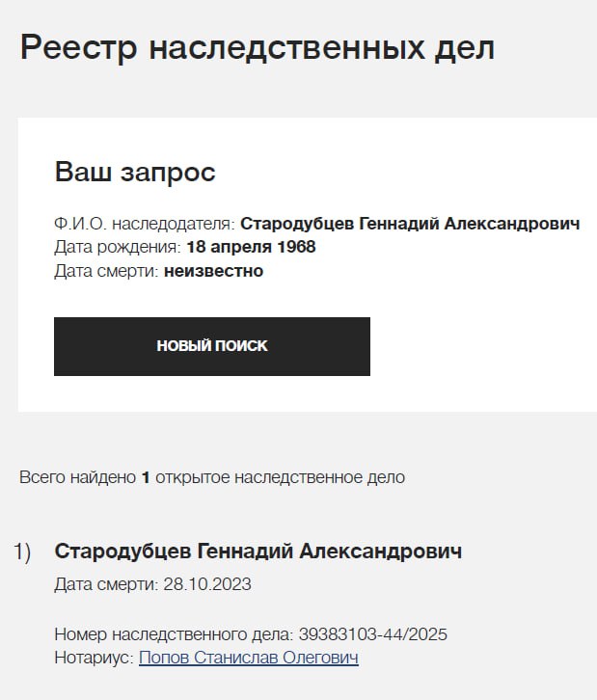Click the "НОВЫЙ ПОИСК" button
This screenshot has width=597, height=700.
click(x=212, y=346)
